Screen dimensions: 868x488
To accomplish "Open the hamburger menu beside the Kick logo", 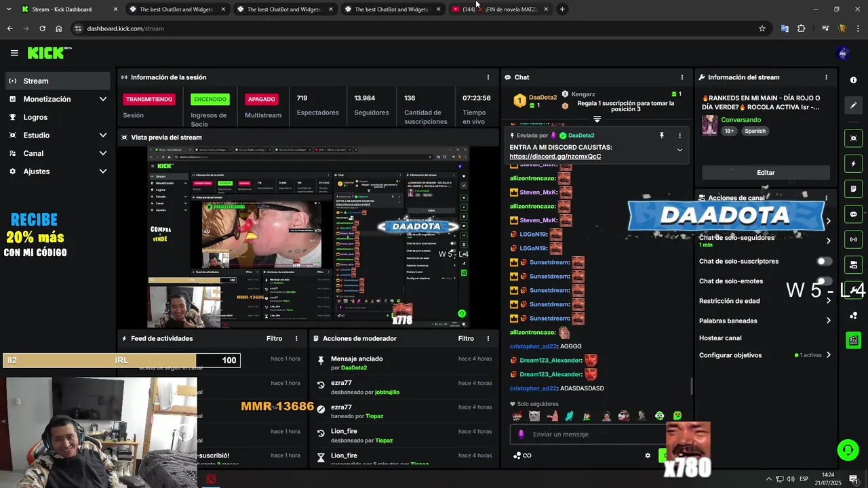I will 14,53.
